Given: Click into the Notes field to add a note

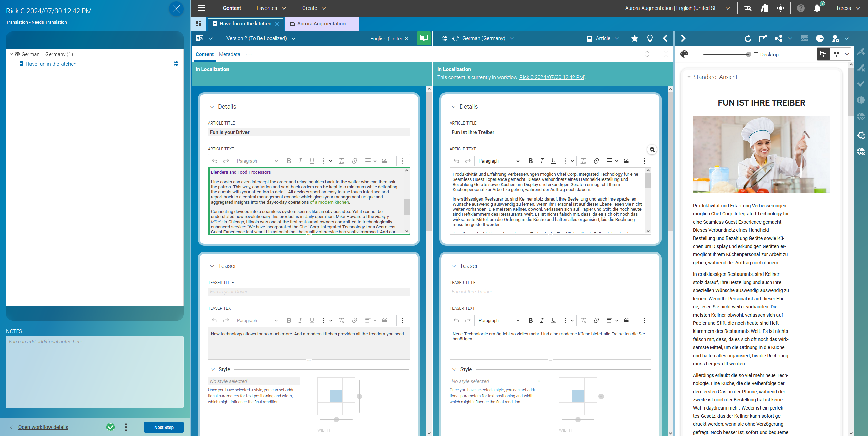Looking at the screenshot, I should pos(94,370).
